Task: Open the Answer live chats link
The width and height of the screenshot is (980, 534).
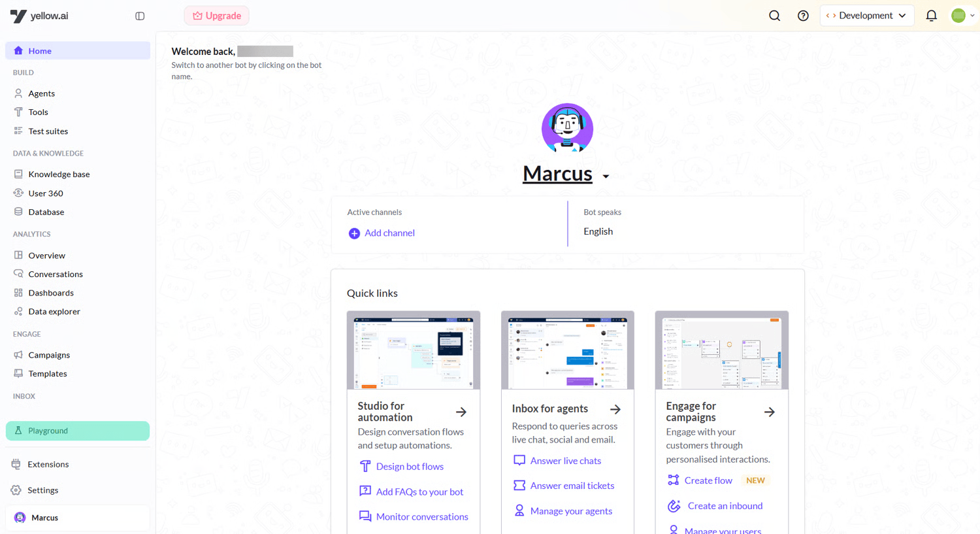Action: [566, 461]
